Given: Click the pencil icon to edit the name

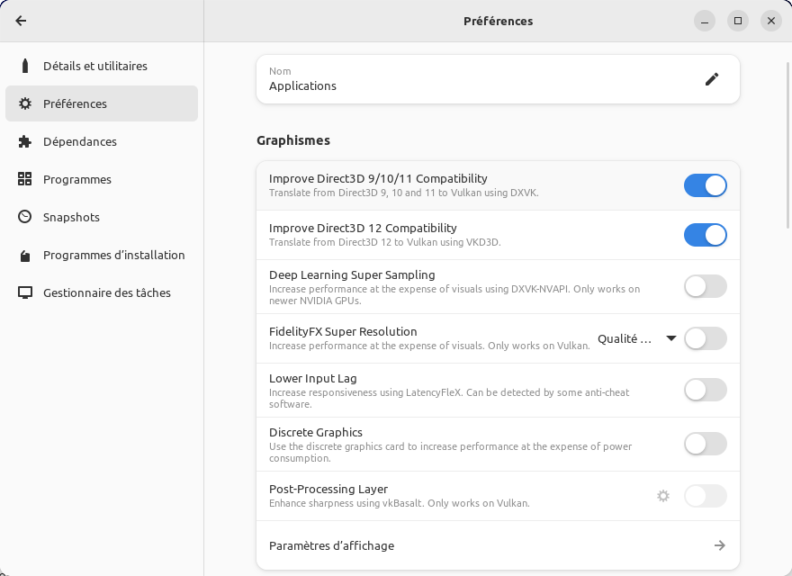Looking at the screenshot, I should pos(711,79).
